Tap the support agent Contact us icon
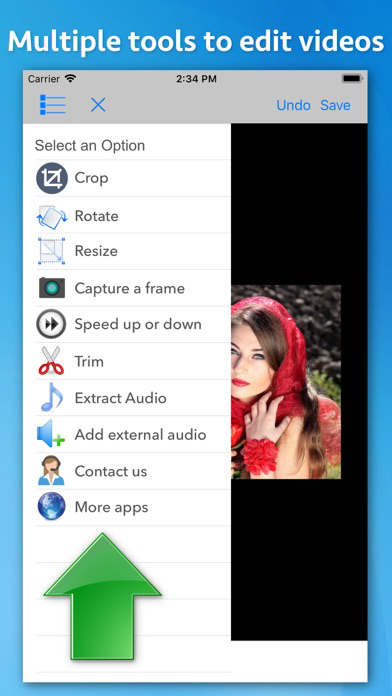The width and height of the screenshot is (392, 696). [x=51, y=471]
